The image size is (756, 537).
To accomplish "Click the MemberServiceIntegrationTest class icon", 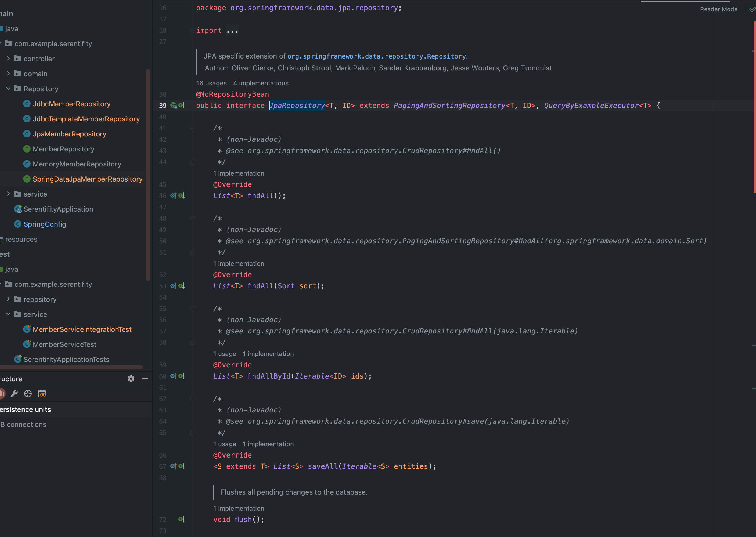I will tap(27, 329).
